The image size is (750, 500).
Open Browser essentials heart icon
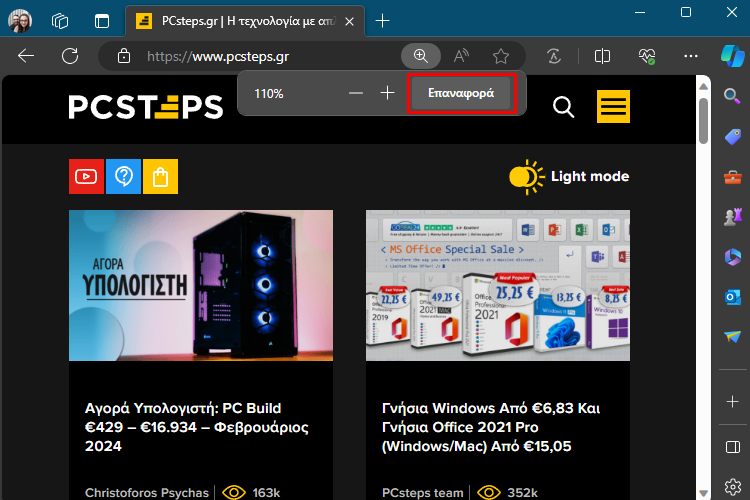point(647,56)
